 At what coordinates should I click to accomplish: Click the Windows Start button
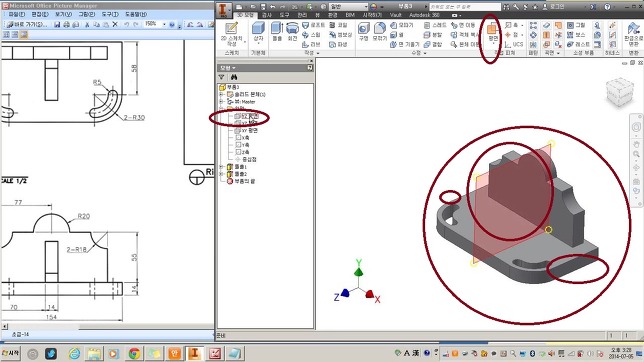11,353
